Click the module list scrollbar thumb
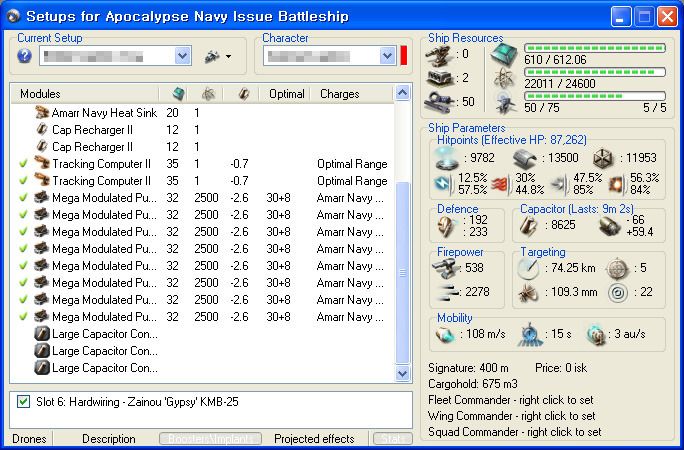The width and height of the screenshot is (684, 450). pos(402,273)
